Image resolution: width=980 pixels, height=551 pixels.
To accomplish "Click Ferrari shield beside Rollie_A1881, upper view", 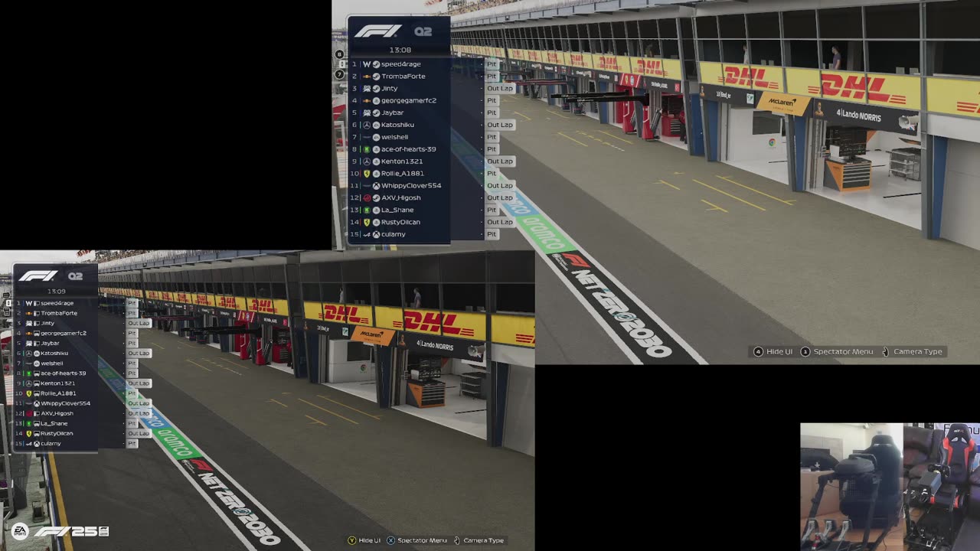I will (x=367, y=174).
